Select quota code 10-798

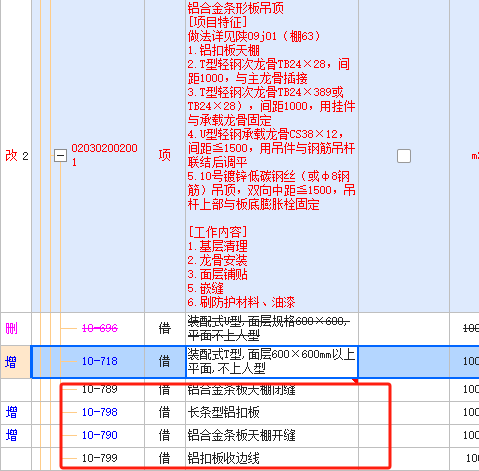[100, 412]
